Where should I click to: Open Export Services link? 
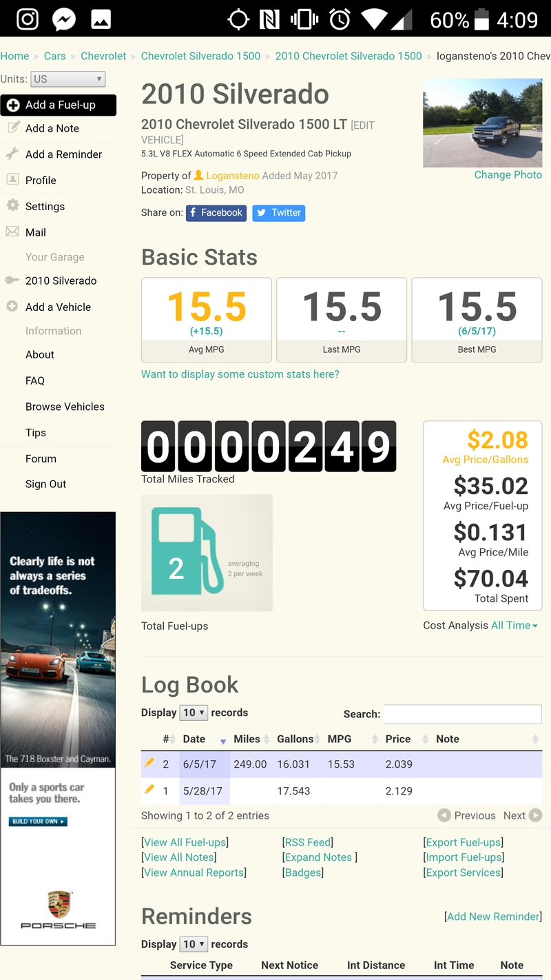tap(463, 872)
